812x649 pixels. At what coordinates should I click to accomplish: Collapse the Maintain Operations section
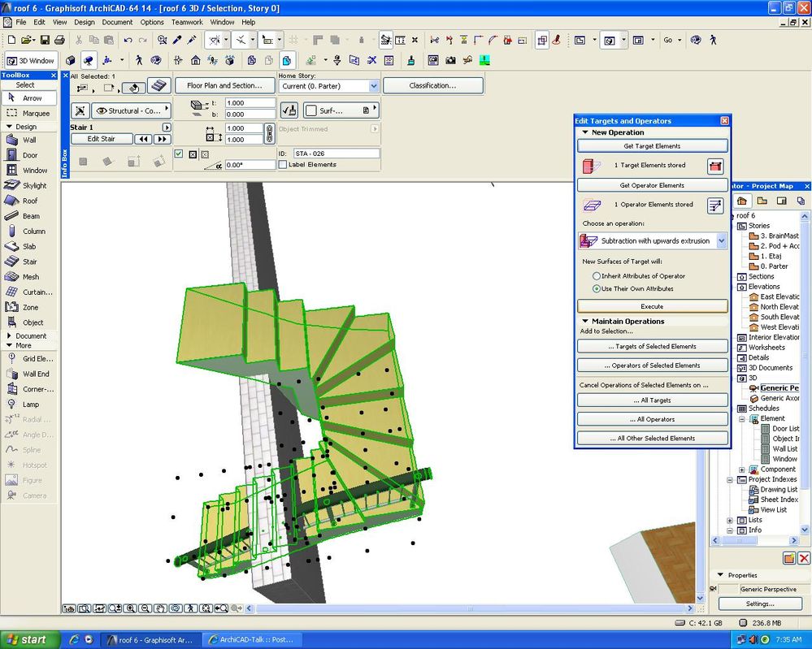point(585,322)
